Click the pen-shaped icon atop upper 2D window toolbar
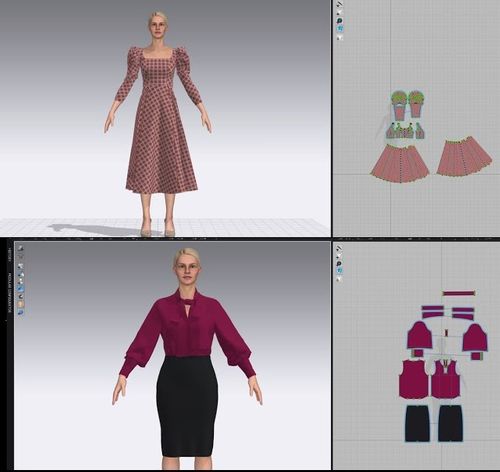This screenshot has height=472, width=500. click(x=339, y=4)
